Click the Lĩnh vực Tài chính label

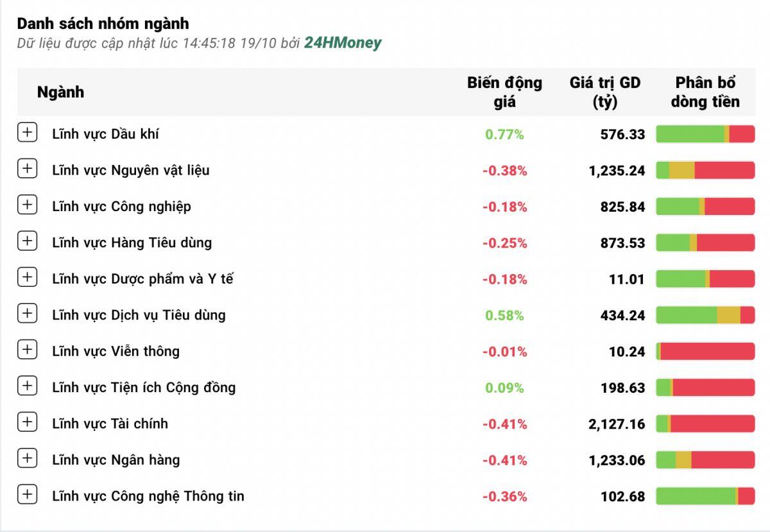[x=110, y=424]
